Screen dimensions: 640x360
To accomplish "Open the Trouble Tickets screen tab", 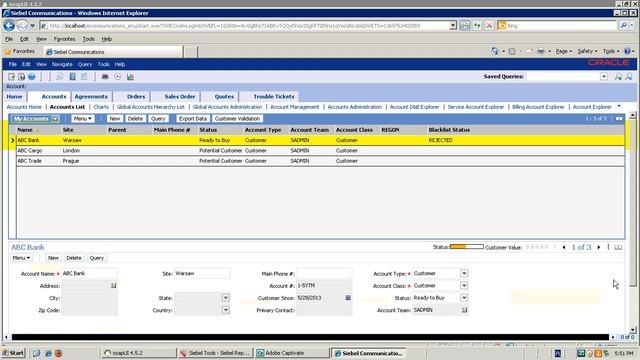I will [274, 97].
